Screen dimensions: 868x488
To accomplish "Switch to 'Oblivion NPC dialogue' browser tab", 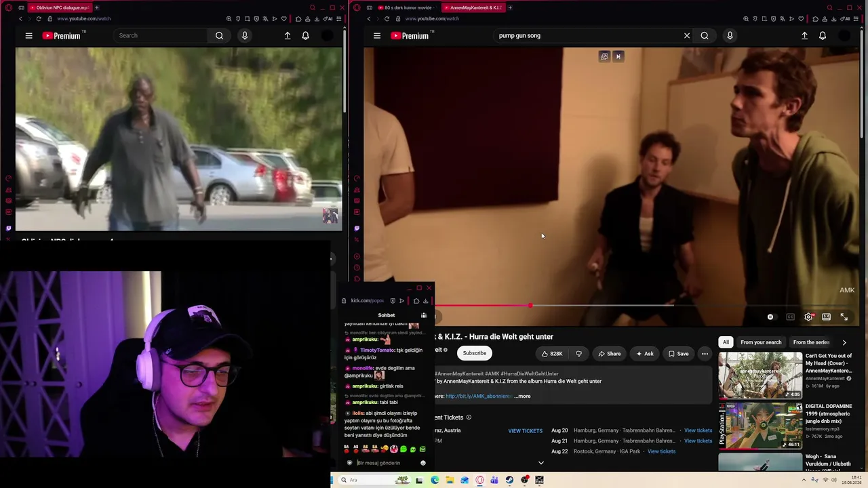I will [x=60, y=7].
